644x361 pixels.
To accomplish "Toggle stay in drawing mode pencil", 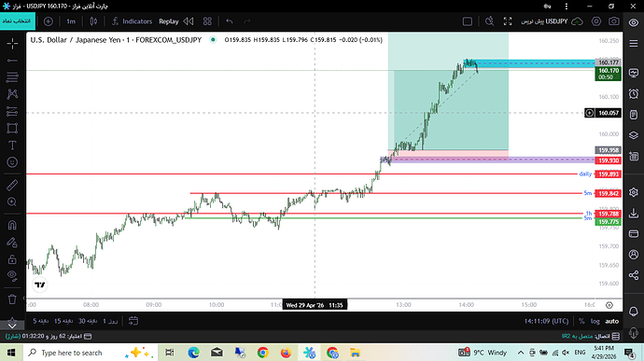I will 12,243.
